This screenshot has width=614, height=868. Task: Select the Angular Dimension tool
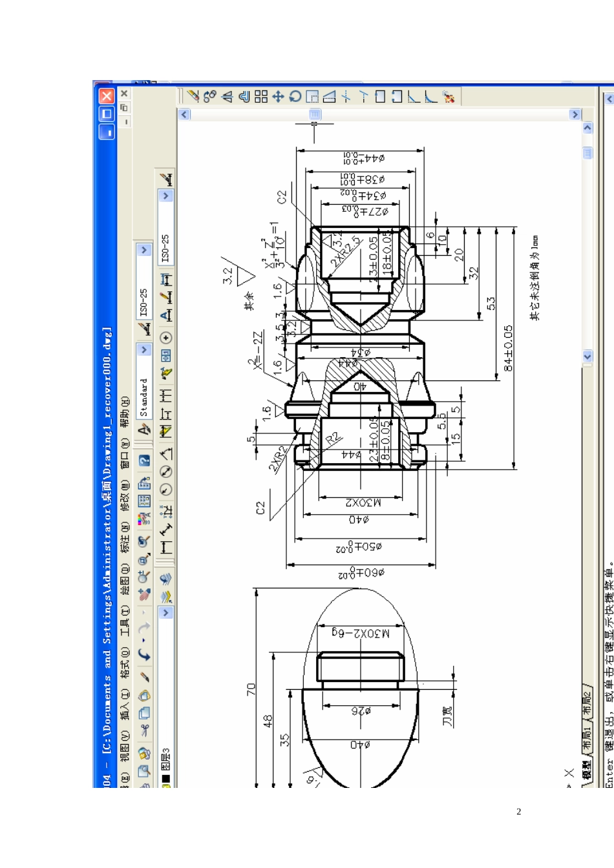(x=166, y=453)
